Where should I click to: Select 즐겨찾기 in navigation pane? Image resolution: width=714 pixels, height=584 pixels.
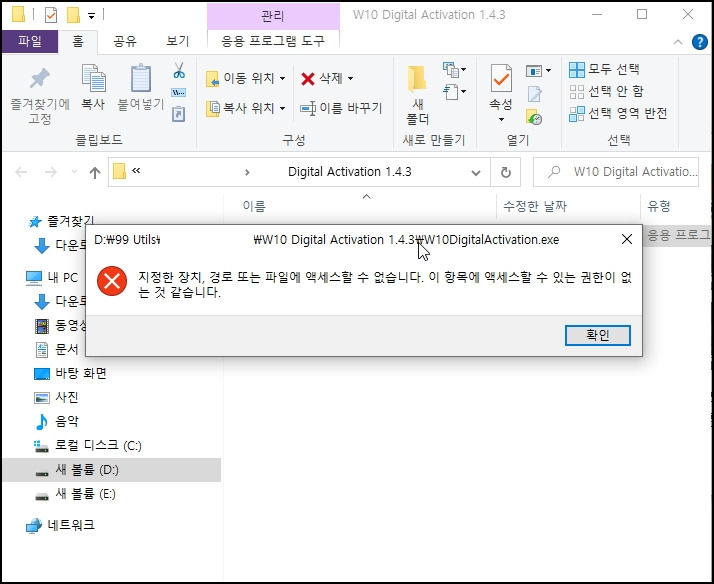pyautogui.click(x=61, y=222)
